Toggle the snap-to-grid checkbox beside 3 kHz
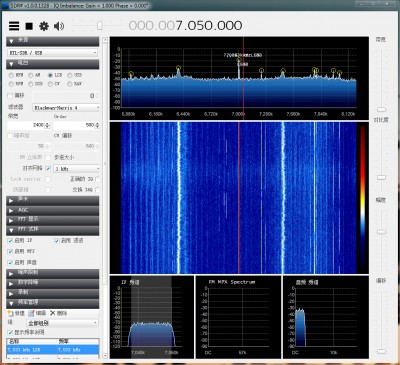The width and height of the screenshot is (400, 365). [48, 169]
